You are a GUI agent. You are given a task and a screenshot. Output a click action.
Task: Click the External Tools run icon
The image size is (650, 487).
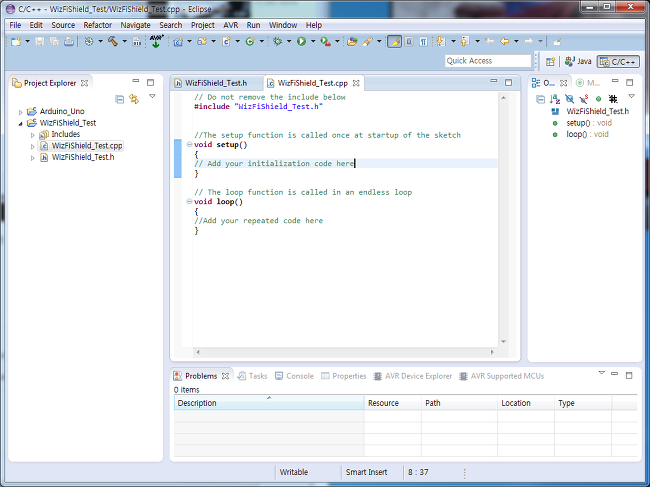click(x=325, y=41)
